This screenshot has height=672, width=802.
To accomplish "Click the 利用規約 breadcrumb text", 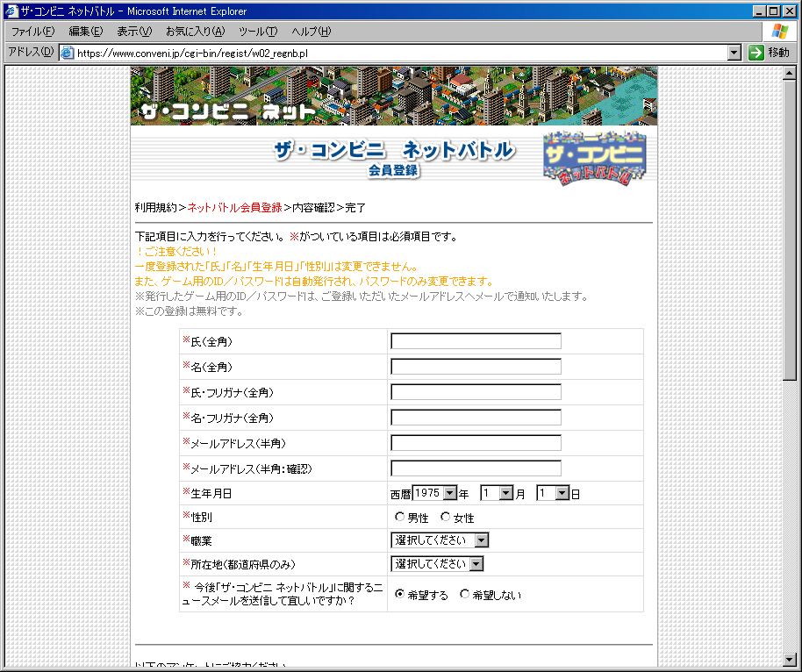I will (x=155, y=208).
